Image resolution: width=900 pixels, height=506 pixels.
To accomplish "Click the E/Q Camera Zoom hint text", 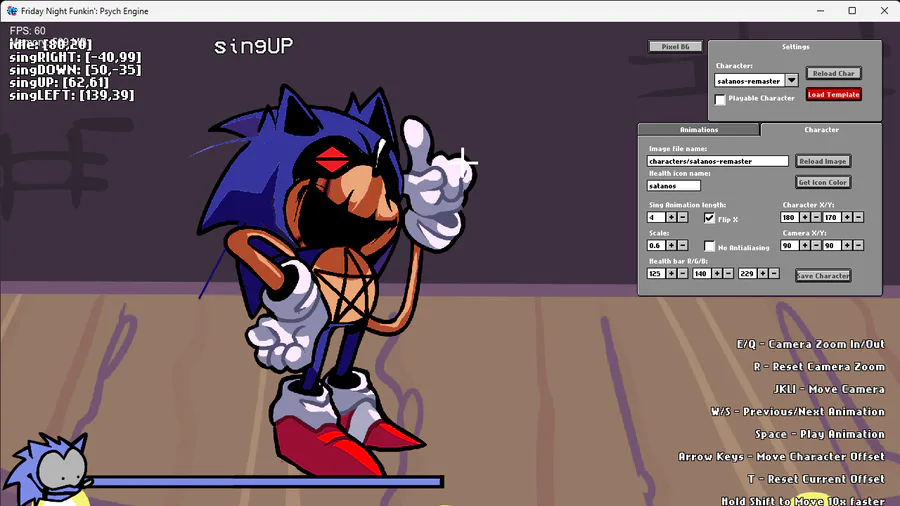I will tap(810, 344).
